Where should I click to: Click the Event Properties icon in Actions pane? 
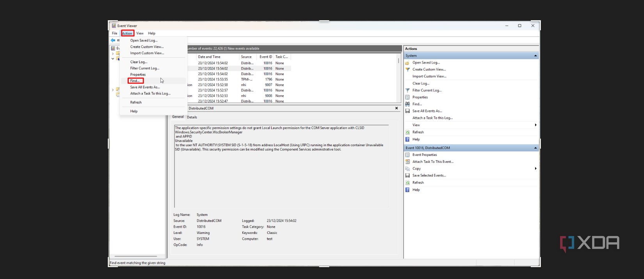407,155
